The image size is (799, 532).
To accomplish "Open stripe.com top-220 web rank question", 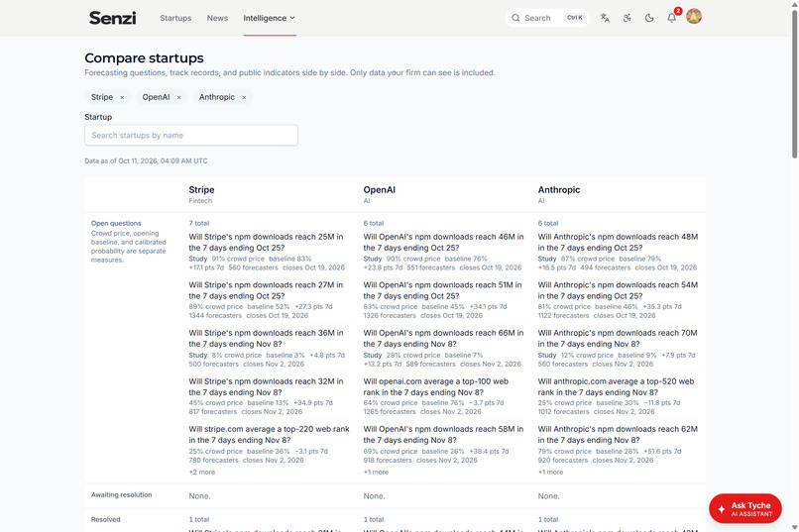I will [269, 434].
